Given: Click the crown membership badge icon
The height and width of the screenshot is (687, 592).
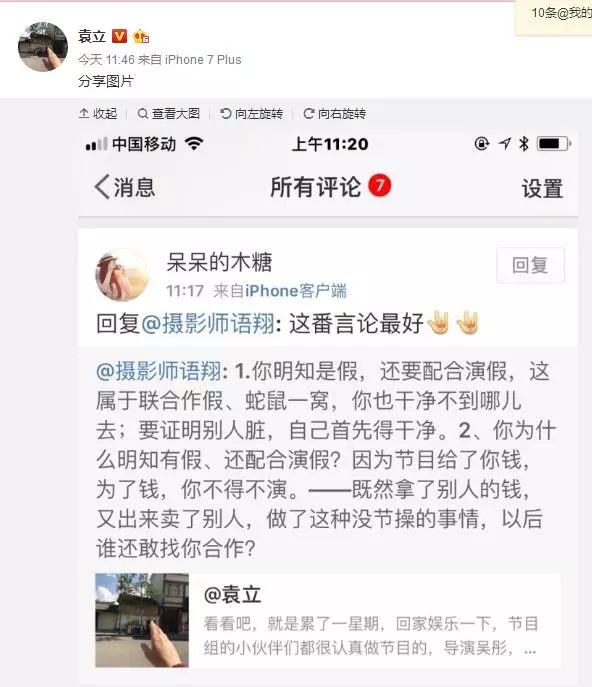Looking at the screenshot, I should [141, 36].
